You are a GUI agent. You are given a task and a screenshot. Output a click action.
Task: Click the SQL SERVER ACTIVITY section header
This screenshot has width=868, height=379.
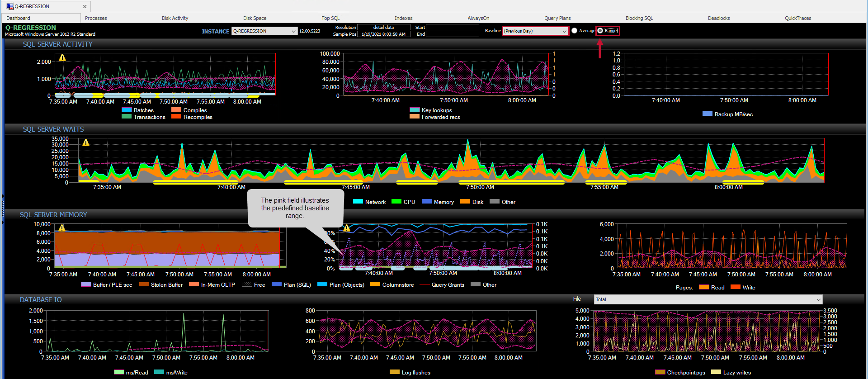click(x=58, y=44)
